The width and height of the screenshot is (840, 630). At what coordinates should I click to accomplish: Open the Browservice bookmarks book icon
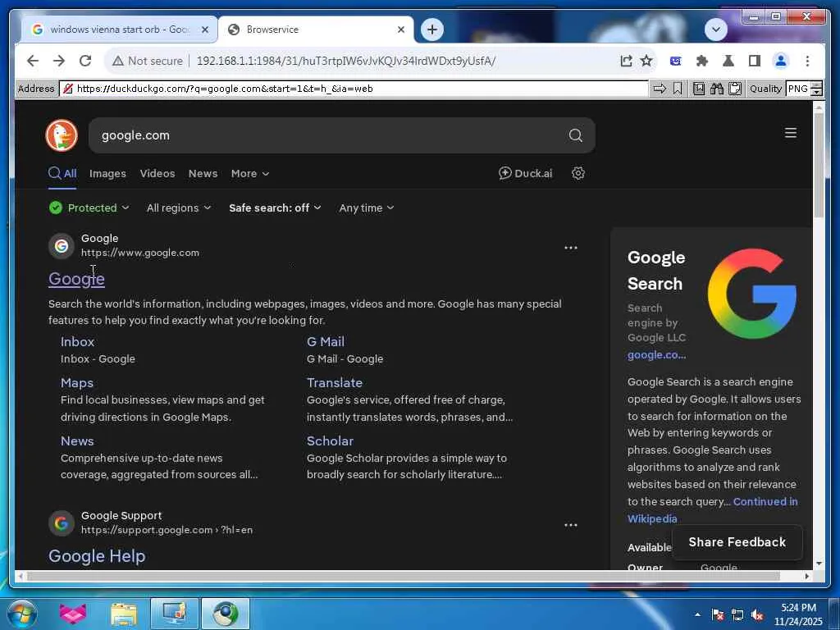coord(699,89)
